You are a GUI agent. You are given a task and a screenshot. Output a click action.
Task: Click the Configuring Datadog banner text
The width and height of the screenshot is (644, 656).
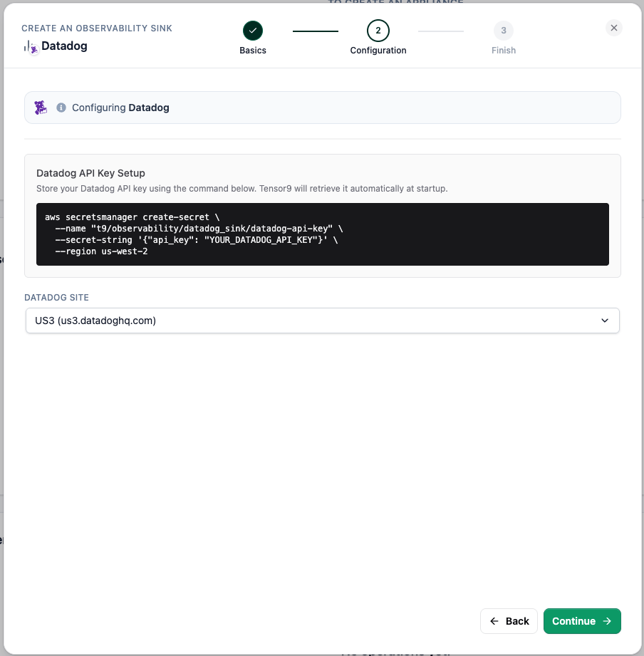120,108
